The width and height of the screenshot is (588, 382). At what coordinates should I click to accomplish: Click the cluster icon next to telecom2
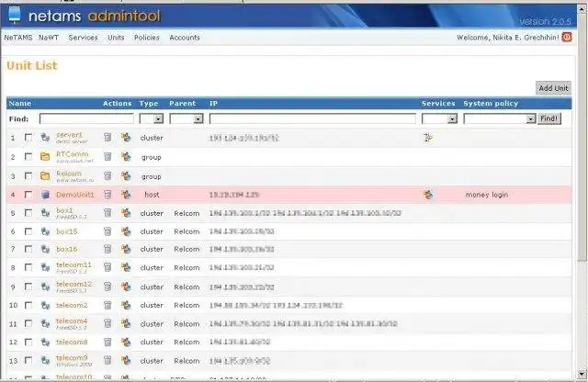point(45,305)
